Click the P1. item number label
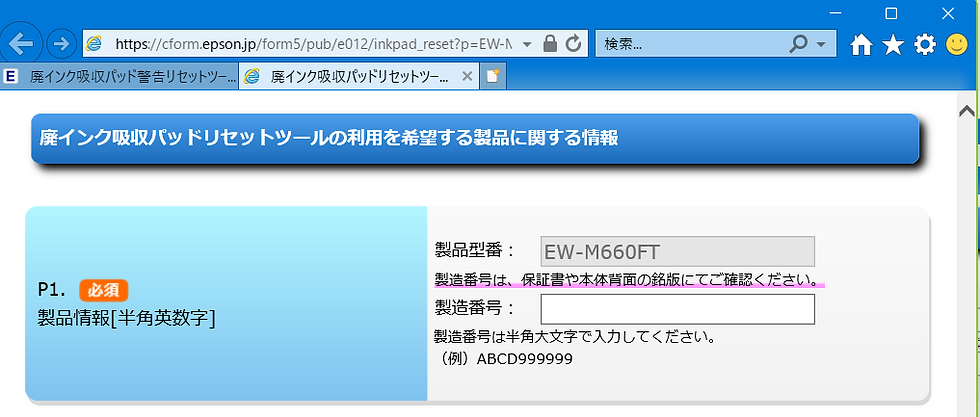 click(52, 289)
